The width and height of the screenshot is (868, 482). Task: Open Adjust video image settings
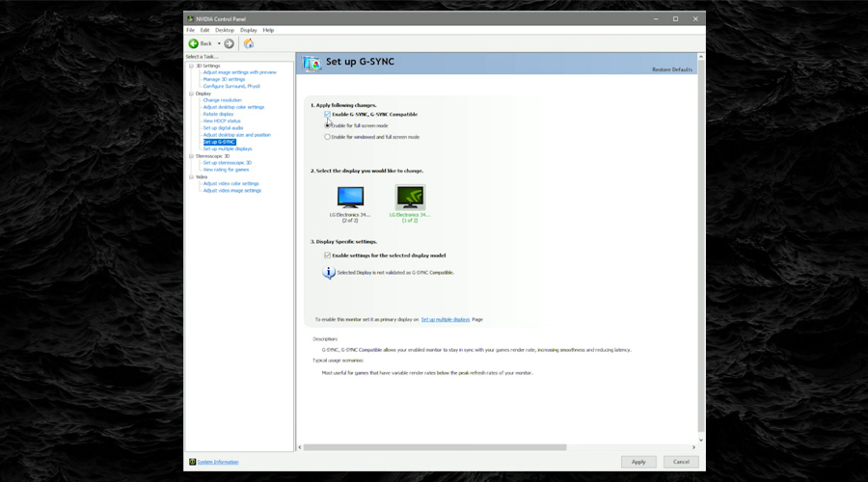pos(231,190)
